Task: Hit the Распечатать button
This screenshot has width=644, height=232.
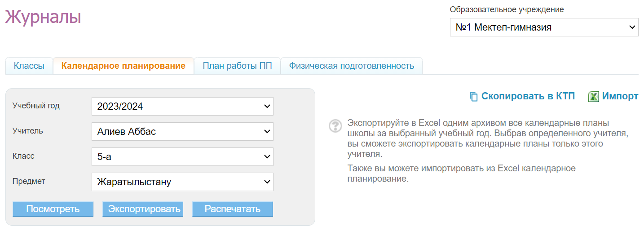Action: coord(233,209)
